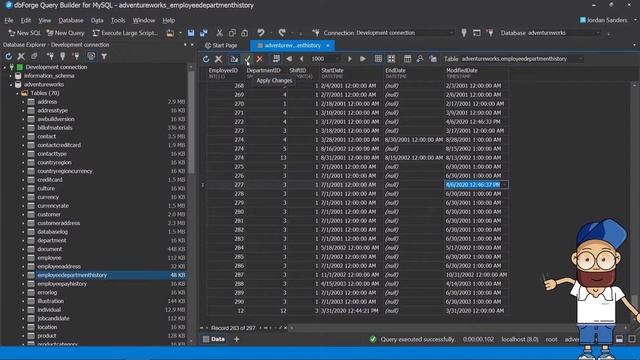This screenshot has width=640, height=360.
Task: Open the Connection dropdown
Action: click(x=451, y=33)
